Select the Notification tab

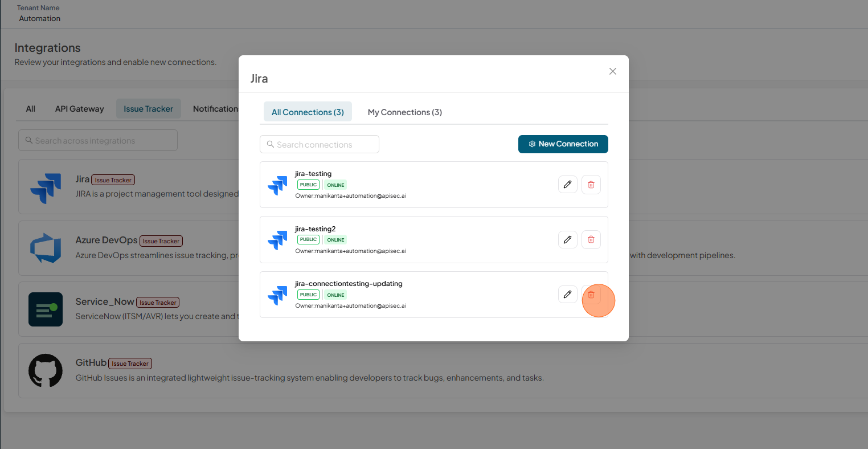coord(215,109)
